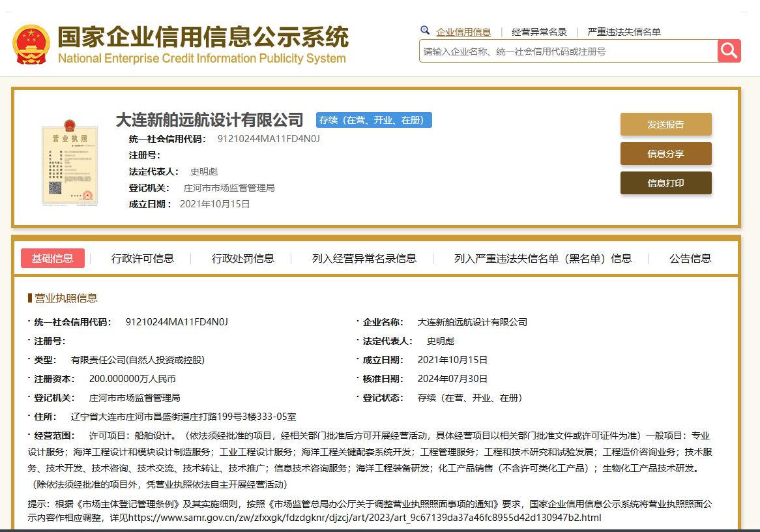The image size is (760, 532).
Task: Click the 存续（在营、开业、在册）status badge
Action: click(374, 120)
